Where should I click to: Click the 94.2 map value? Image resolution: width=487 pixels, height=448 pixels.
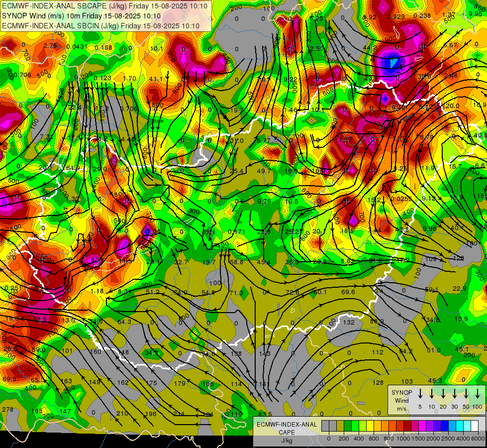coord(405,351)
